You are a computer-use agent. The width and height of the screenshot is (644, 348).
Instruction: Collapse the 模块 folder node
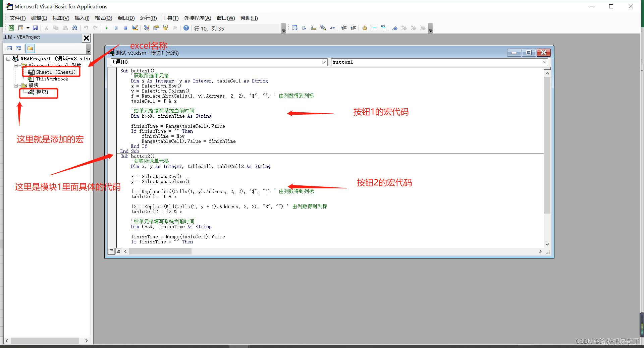[x=16, y=85]
